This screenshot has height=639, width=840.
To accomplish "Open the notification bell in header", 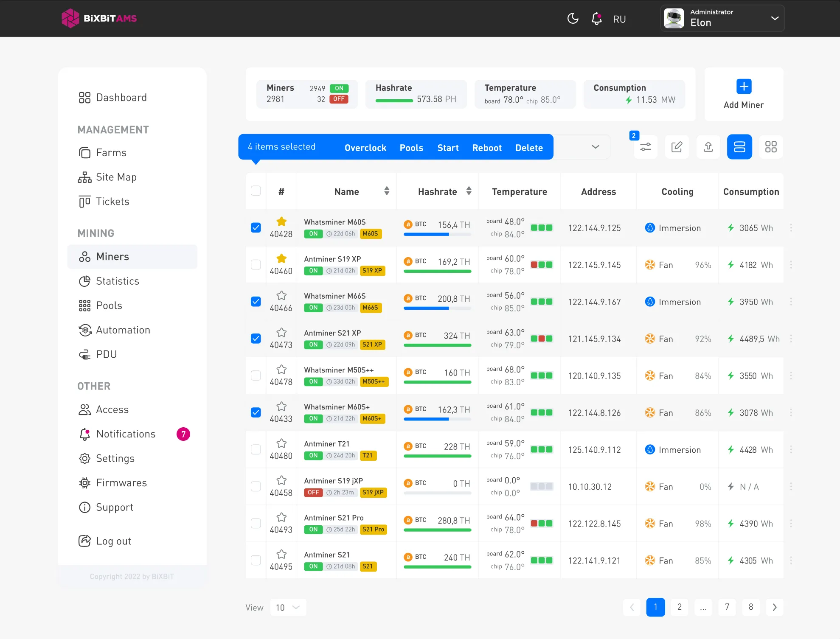I will click(x=597, y=19).
